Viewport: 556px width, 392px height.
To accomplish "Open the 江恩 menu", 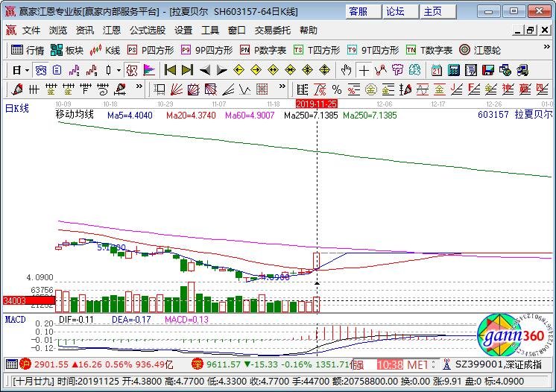I will (112, 31).
